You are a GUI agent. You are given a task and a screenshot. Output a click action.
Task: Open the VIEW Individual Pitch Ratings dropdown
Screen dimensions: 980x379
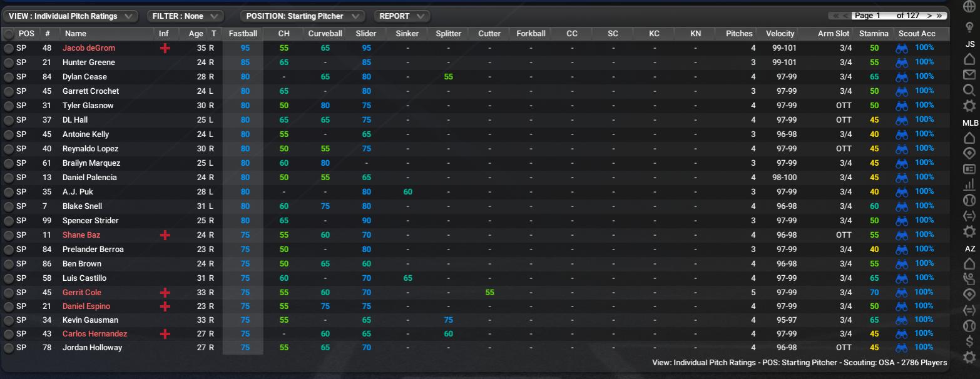(x=70, y=16)
